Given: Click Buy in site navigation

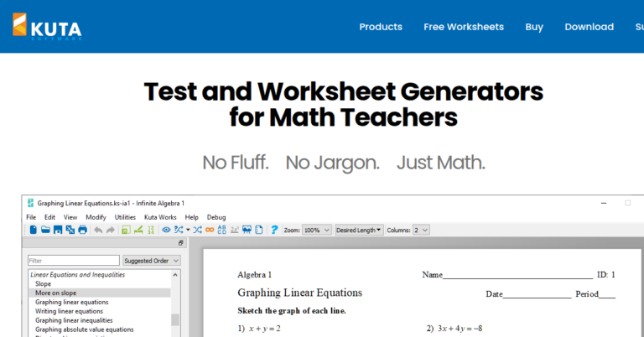Looking at the screenshot, I should 534,27.
